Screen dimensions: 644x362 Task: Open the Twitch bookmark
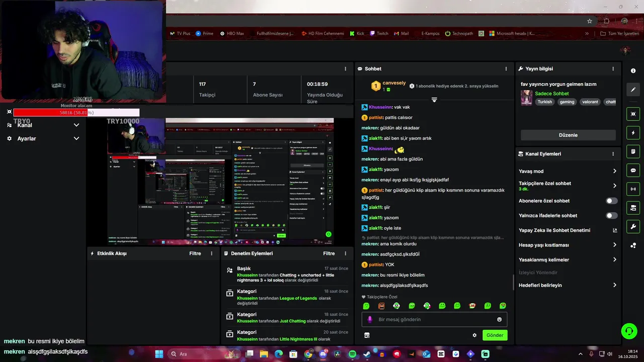pos(379,34)
